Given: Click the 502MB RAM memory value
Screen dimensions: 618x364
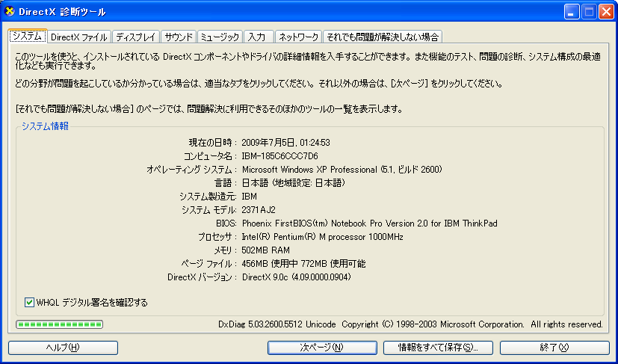Looking at the screenshot, I should pos(266,250).
